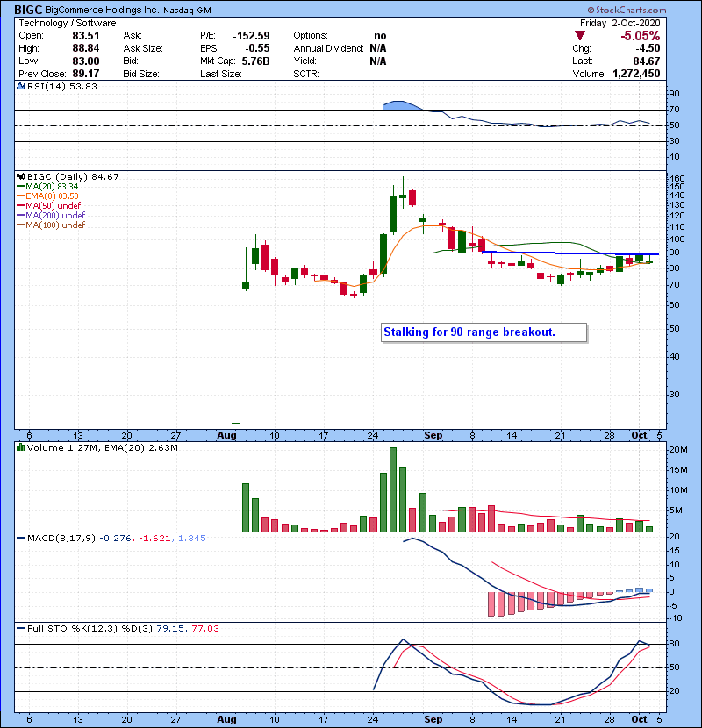
Task: Click the MACD histogram value 1.345
Action: [x=192, y=539]
